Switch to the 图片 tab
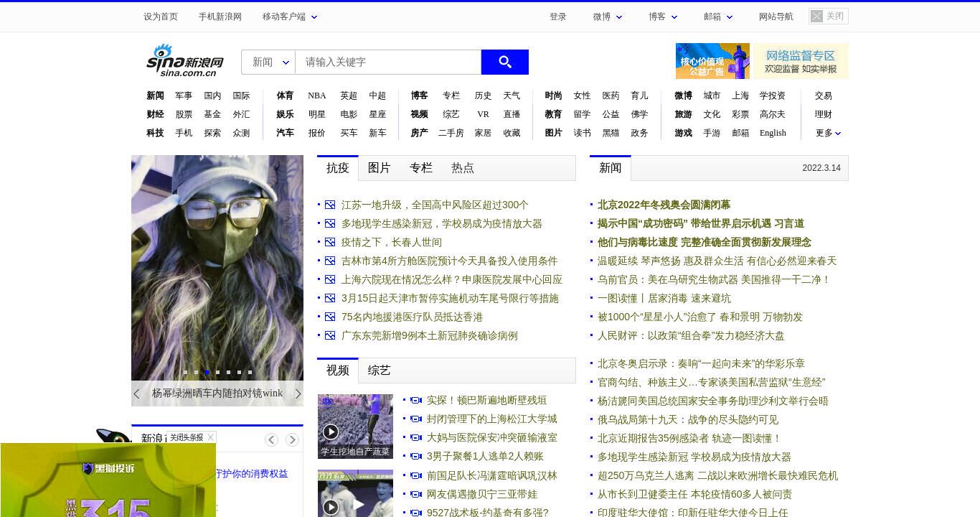This screenshot has height=517, width=980. (380, 168)
